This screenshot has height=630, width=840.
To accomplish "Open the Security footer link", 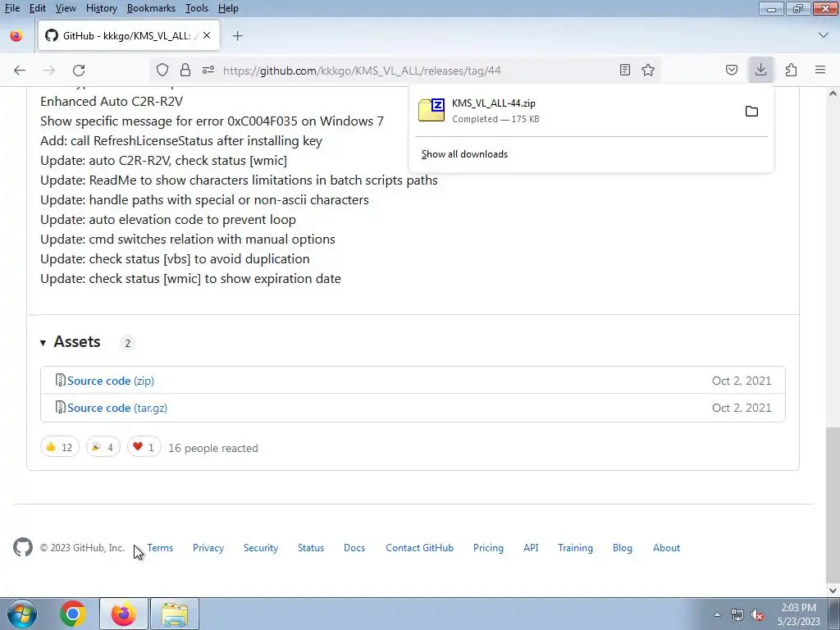I will pos(261,547).
